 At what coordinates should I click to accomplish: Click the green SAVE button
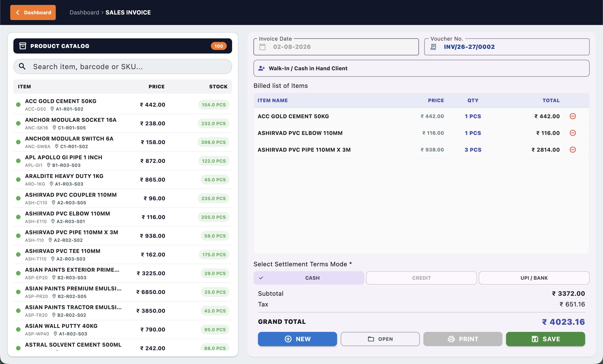[x=545, y=339]
